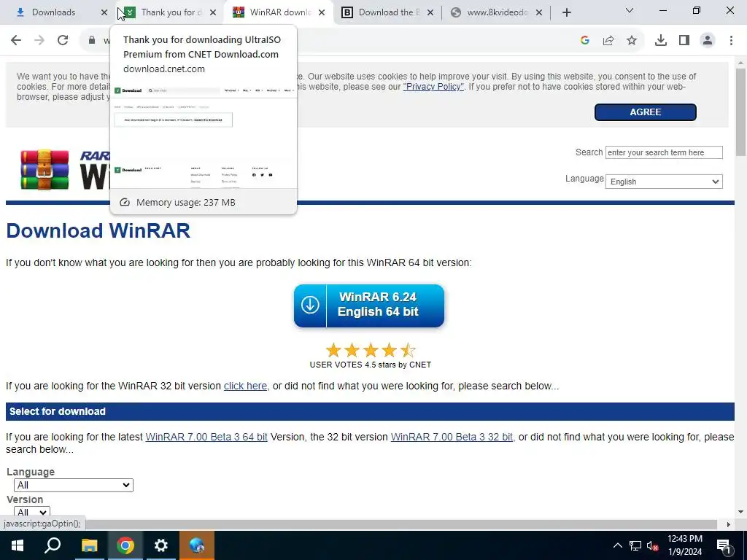Open the Privacy Policy link
747x560 pixels.
click(433, 87)
